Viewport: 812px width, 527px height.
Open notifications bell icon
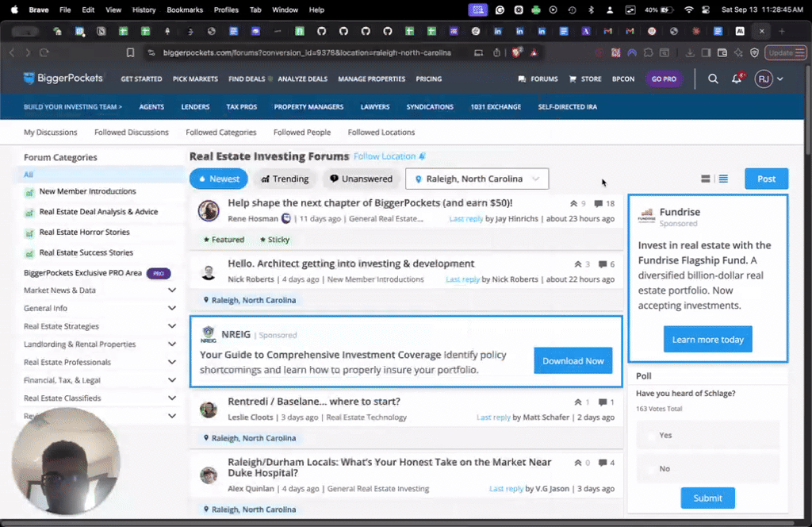point(737,79)
